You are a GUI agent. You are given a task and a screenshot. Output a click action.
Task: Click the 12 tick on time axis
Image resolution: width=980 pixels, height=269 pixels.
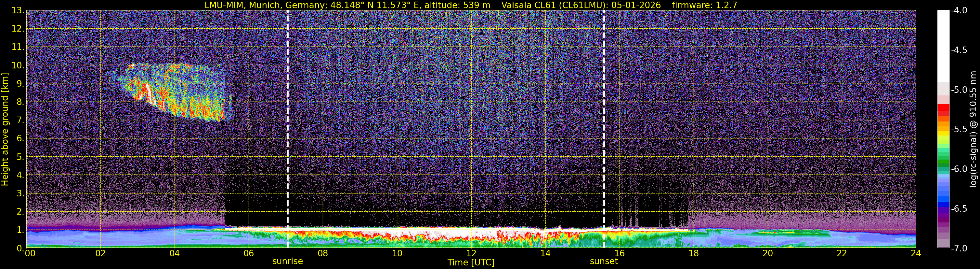pyautogui.click(x=471, y=253)
